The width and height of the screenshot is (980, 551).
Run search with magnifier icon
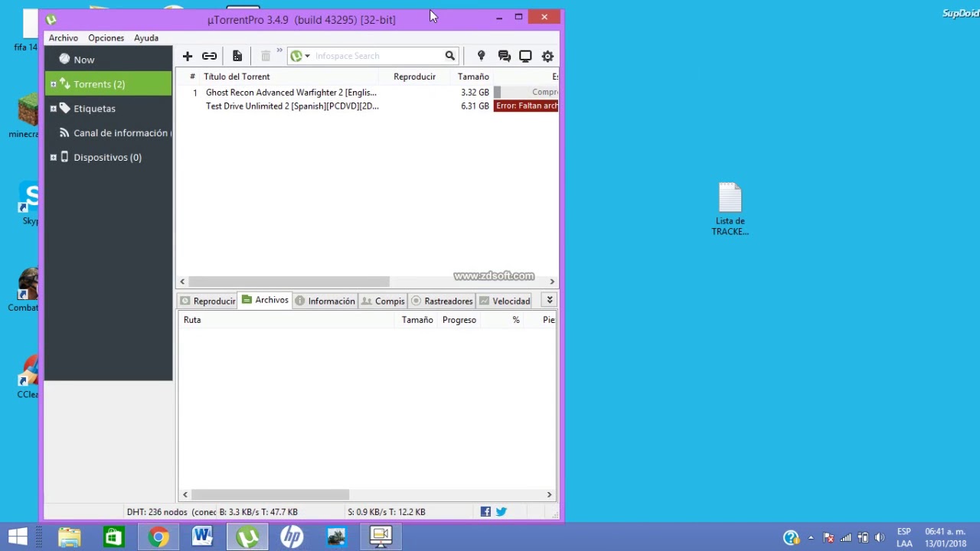coord(450,56)
